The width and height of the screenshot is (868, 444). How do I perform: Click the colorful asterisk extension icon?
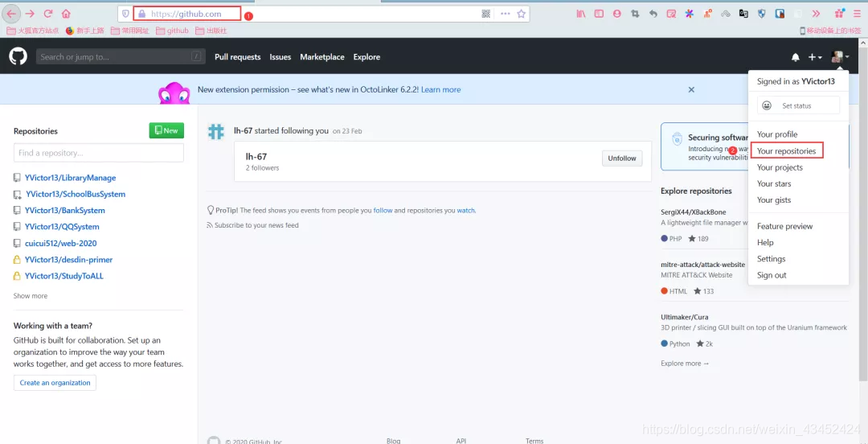click(690, 14)
